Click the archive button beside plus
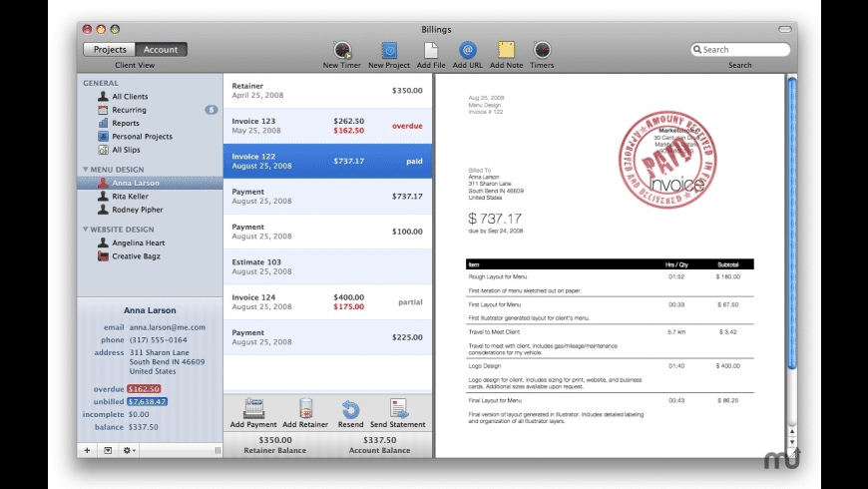 108,450
